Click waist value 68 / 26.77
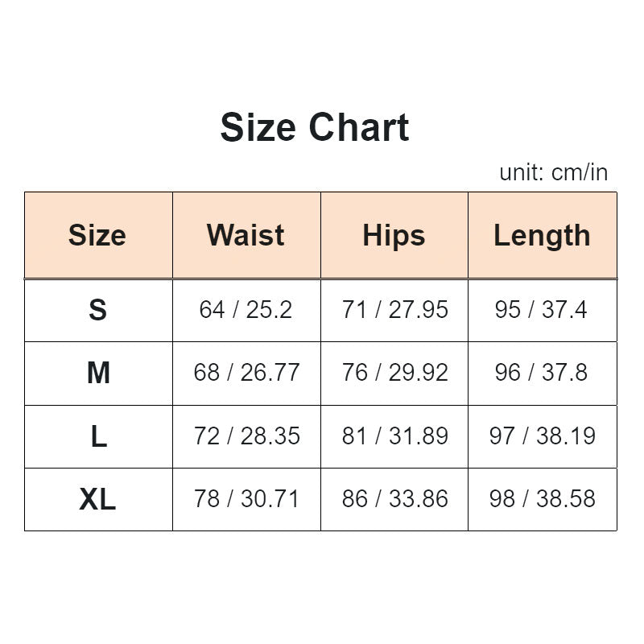 point(246,373)
